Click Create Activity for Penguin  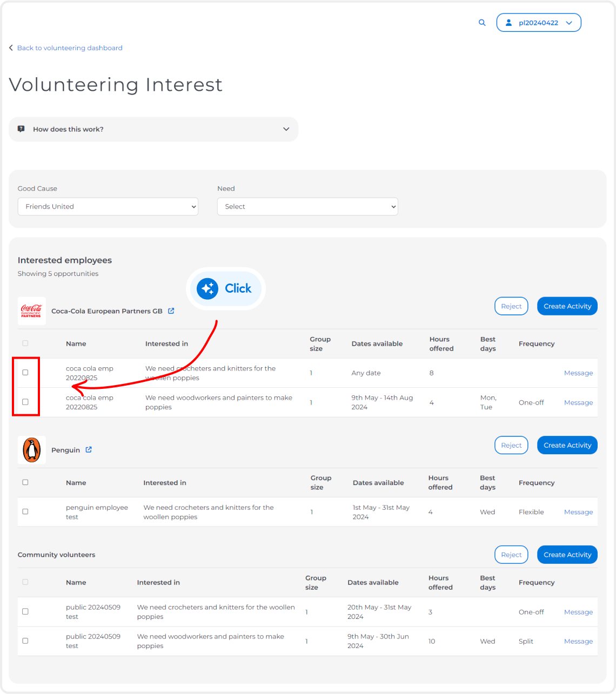(567, 445)
